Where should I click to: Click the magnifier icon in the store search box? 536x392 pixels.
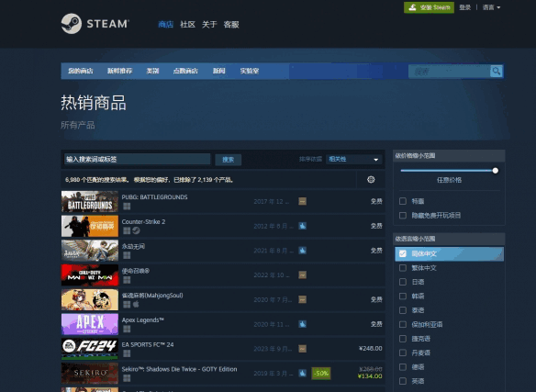496,72
